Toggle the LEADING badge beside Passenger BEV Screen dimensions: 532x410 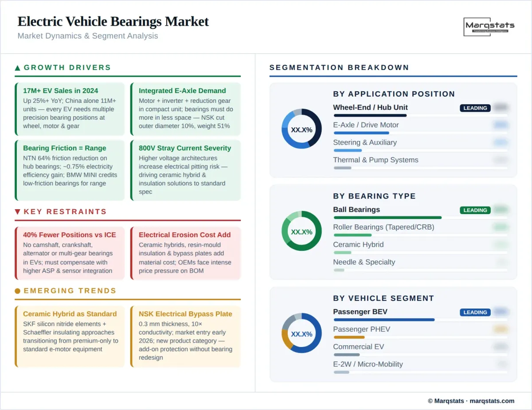pyautogui.click(x=475, y=312)
